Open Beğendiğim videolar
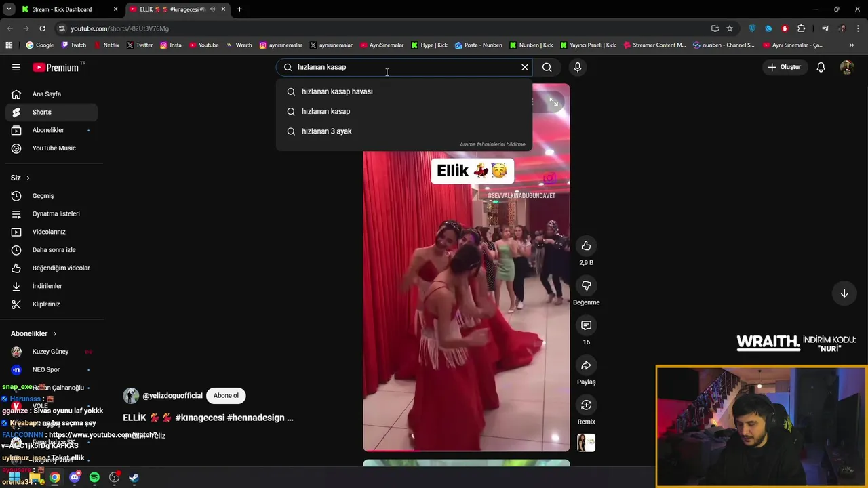 pos(52,268)
